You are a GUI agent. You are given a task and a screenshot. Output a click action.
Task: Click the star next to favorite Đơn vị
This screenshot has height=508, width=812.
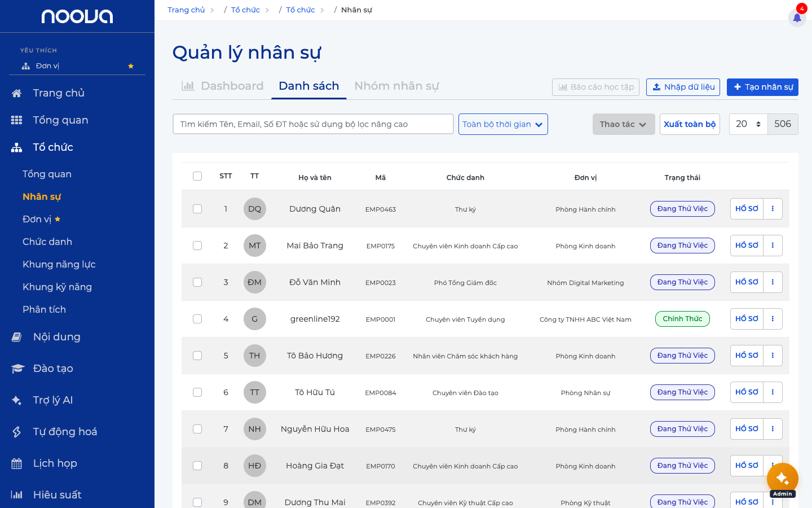[x=131, y=66]
